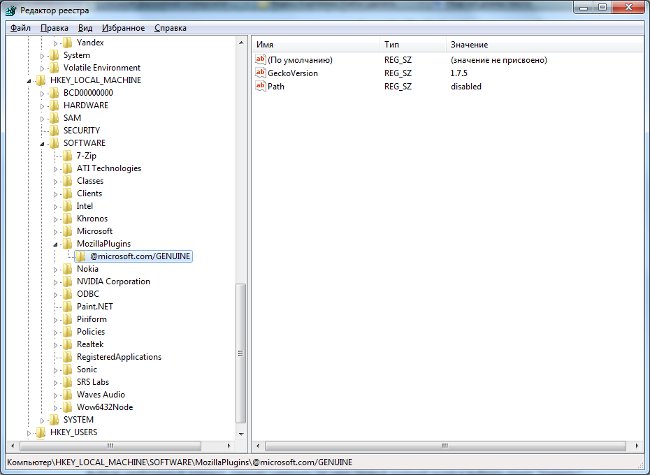Select the SRS Labs key

click(93, 382)
